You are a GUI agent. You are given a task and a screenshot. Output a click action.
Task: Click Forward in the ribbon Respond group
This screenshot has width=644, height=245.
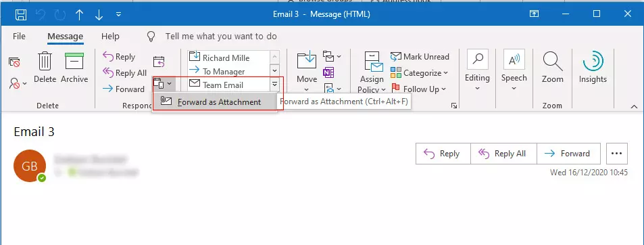124,89
